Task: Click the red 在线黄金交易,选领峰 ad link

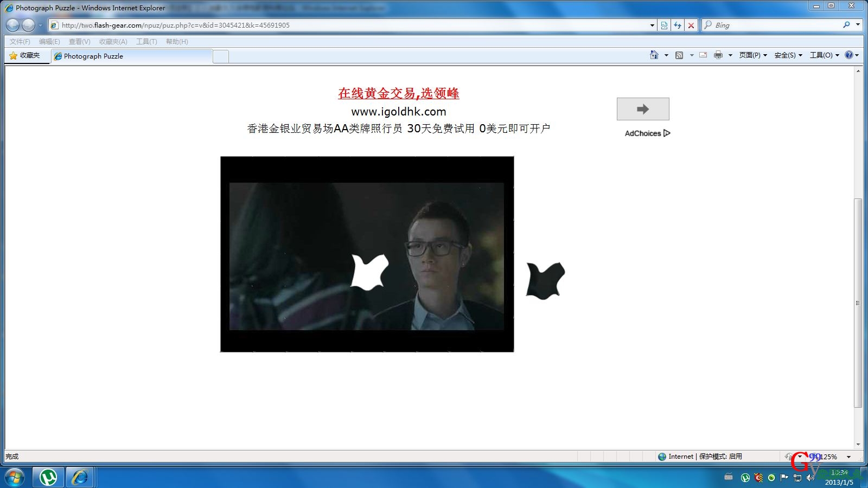Action: tap(399, 93)
